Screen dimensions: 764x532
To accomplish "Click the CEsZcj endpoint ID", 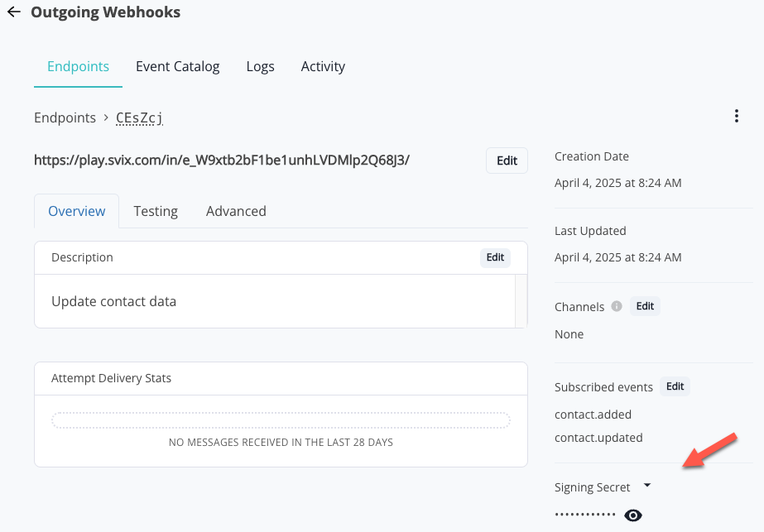I will click(139, 117).
